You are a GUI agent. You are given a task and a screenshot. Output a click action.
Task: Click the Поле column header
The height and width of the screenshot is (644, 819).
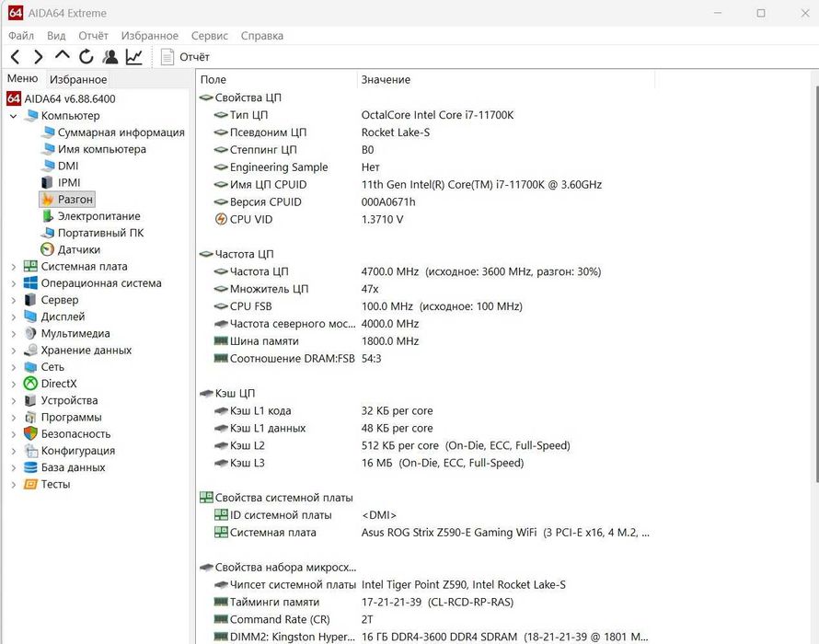pos(277,79)
